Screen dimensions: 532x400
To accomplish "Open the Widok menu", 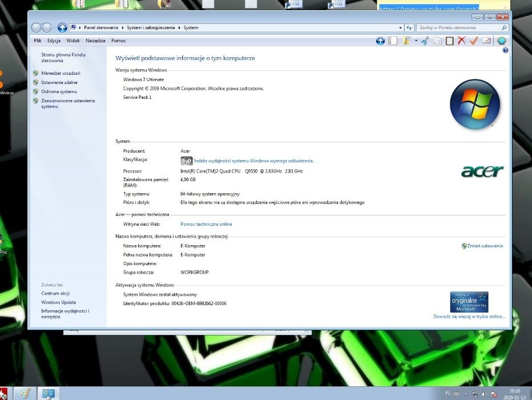I will click(x=73, y=41).
